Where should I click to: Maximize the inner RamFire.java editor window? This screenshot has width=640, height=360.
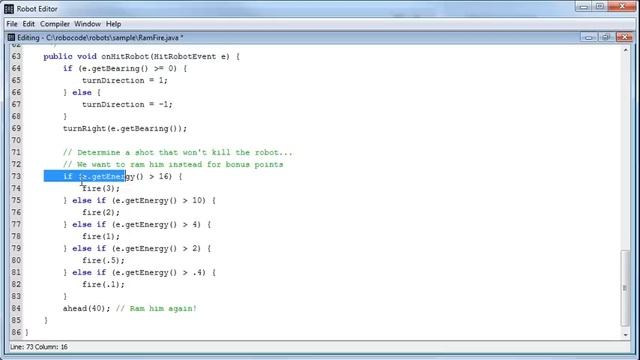click(x=606, y=38)
